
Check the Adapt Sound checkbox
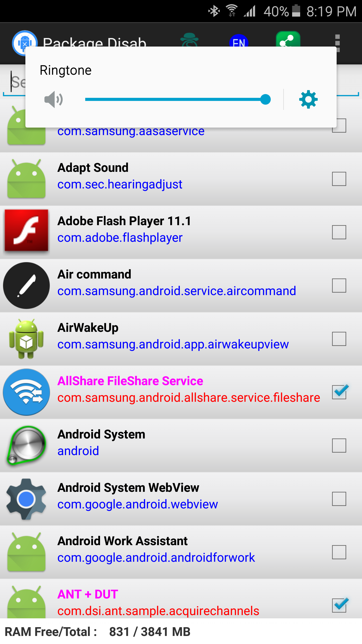tap(339, 179)
